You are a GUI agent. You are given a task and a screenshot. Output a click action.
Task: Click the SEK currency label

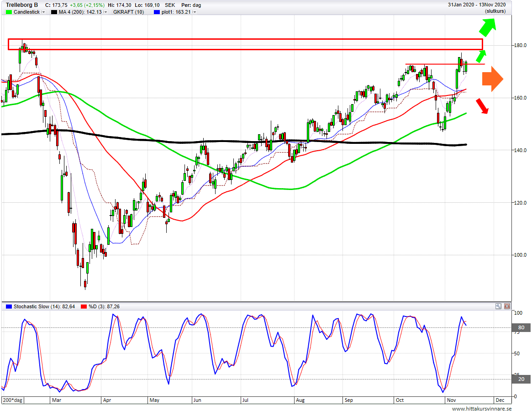point(170,5)
